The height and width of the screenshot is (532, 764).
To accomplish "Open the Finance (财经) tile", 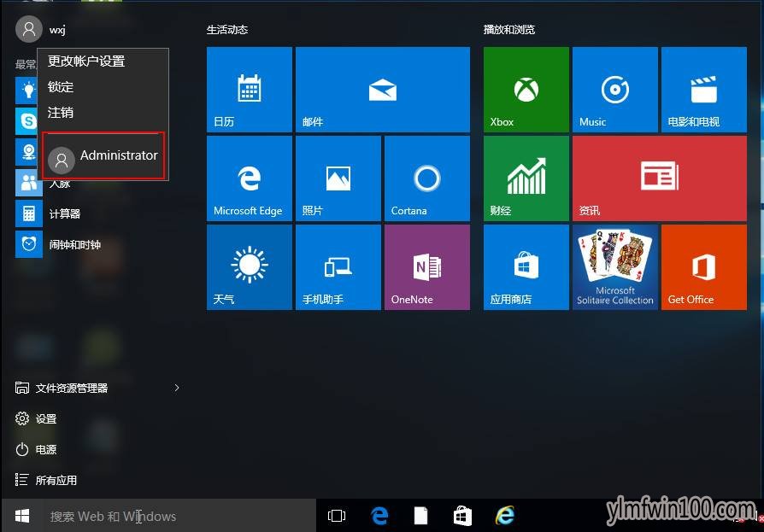I will click(x=526, y=178).
